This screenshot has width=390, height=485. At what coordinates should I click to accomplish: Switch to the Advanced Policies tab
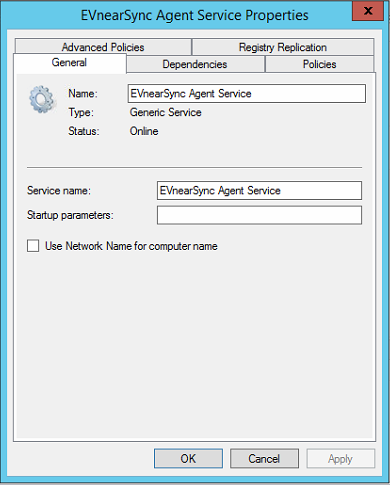[x=103, y=47]
